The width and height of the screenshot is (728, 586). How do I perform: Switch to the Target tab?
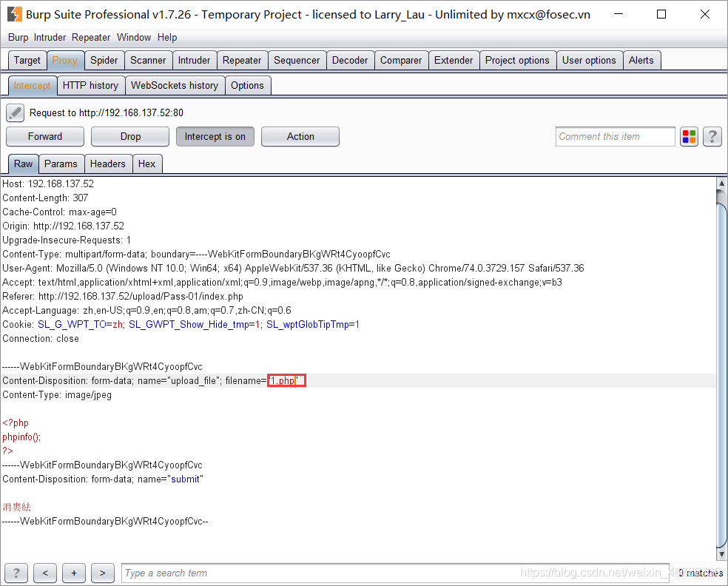[27, 61]
